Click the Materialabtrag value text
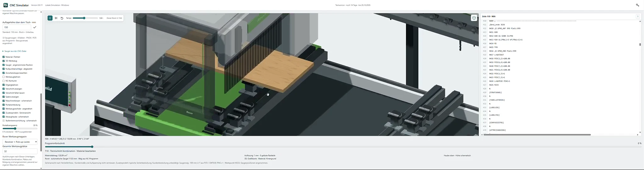The width and height of the screenshot is (644, 170). pos(56,155)
